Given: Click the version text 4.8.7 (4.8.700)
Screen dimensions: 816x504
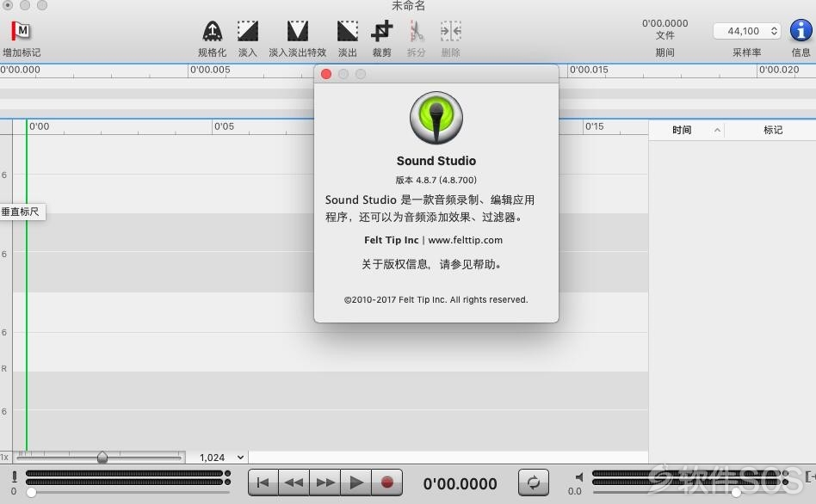Looking at the screenshot, I should (x=436, y=180).
